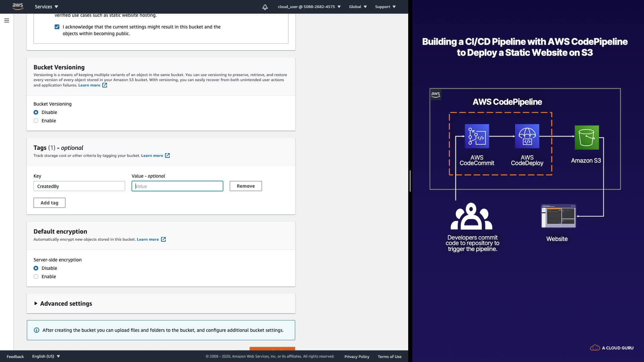
Task: Click the tag Value input field
Action: pyautogui.click(x=177, y=186)
